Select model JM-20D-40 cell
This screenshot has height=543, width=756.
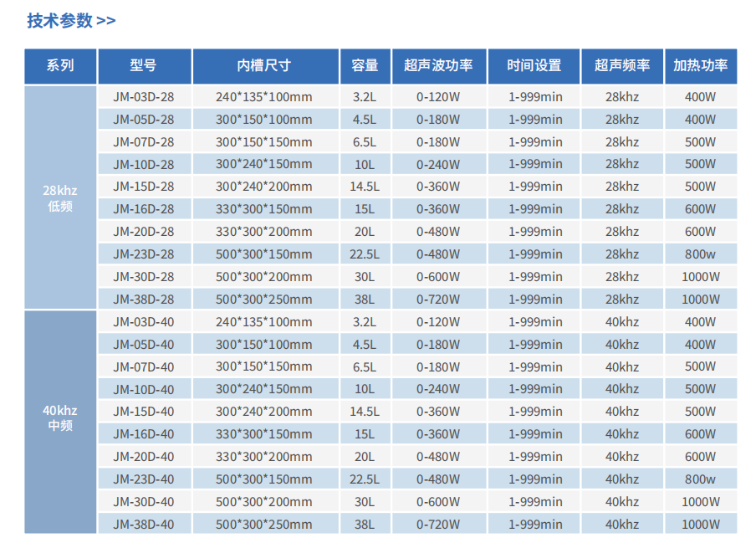coord(144,456)
